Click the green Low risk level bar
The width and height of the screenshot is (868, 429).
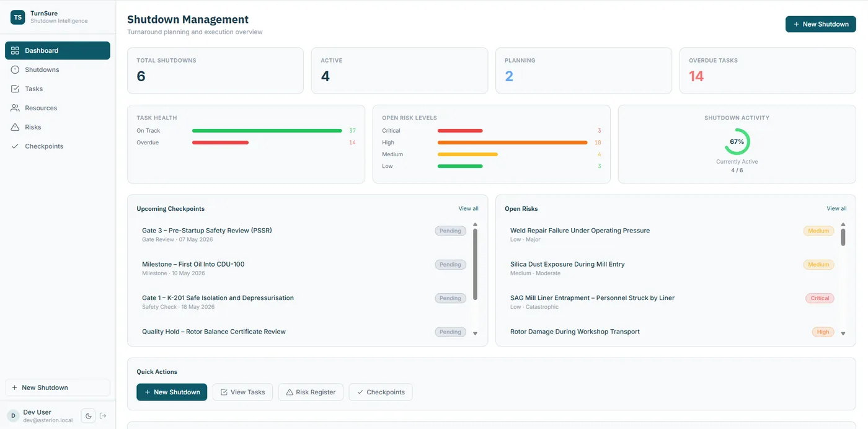[x=460, y=166]
